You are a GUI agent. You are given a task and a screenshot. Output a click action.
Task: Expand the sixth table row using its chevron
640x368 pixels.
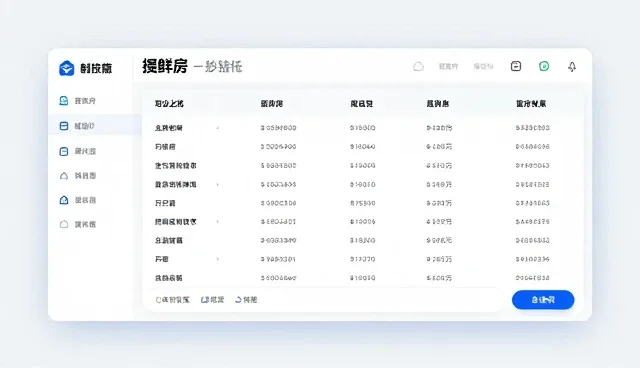[x=218, y=222]
